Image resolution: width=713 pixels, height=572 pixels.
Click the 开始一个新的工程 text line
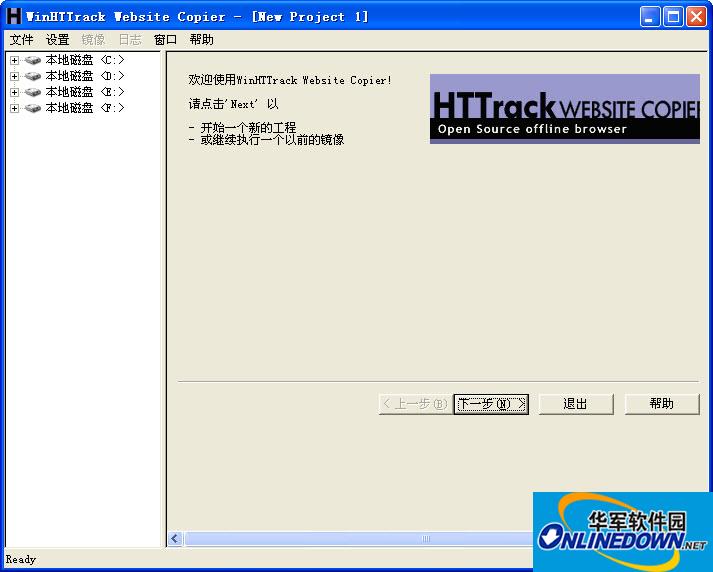point(248,127)
